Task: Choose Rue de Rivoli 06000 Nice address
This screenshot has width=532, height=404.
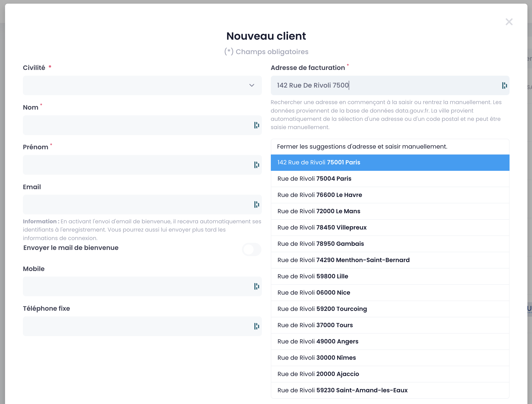Action: [x=390, y=293]
